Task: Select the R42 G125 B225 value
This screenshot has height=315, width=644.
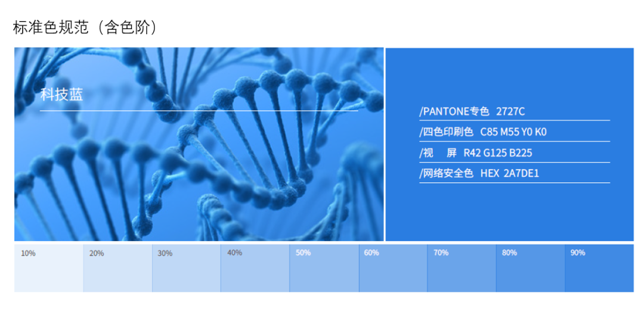Action: 497,153
